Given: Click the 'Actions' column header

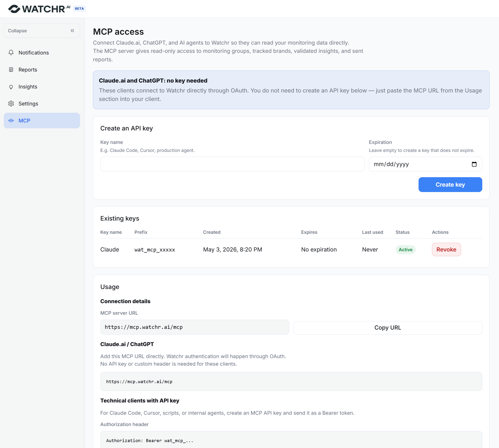Looking at the screenshot, I should coord(440,232).
